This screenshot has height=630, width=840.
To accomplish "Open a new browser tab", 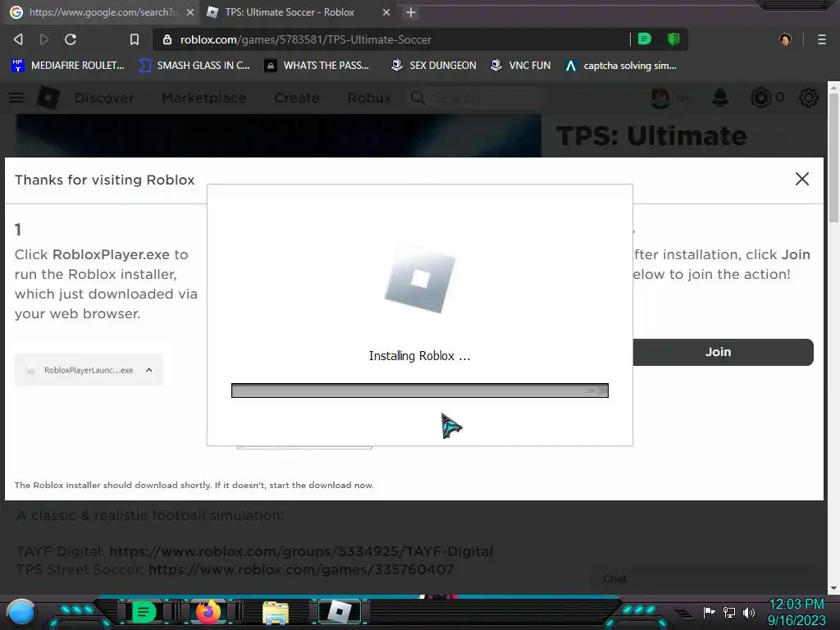I will click(411, 12).
